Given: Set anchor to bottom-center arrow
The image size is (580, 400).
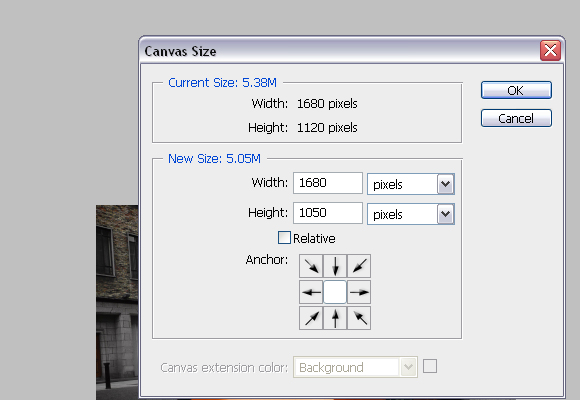Looking at the screenshot, I should [335, 318].
